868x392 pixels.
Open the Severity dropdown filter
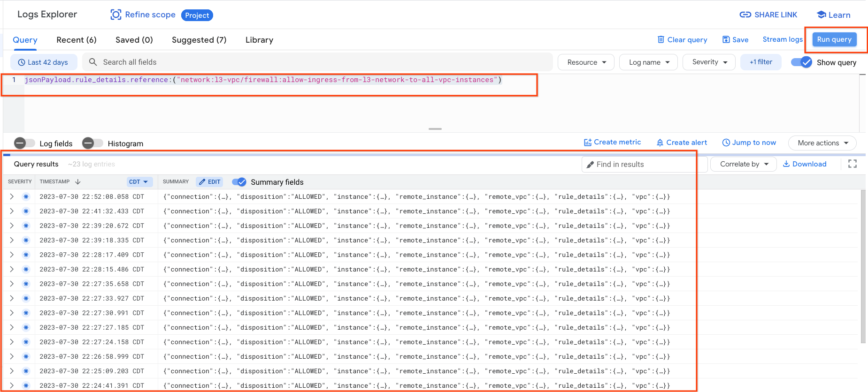[x=709, y=62]
